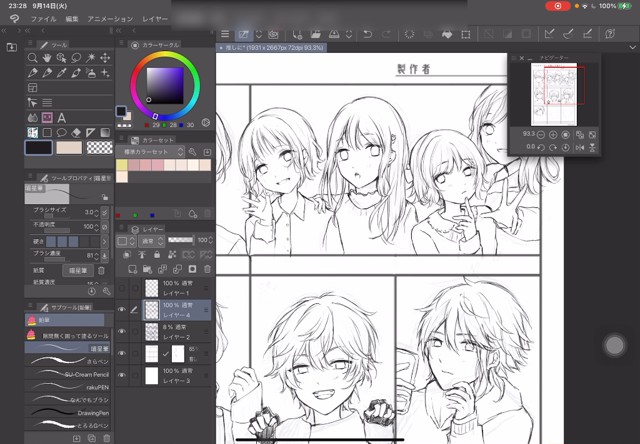Open the layer palette color dropdown
This screenshot has height=444, width=640.
pyautogui.click(x=127, y=241)
